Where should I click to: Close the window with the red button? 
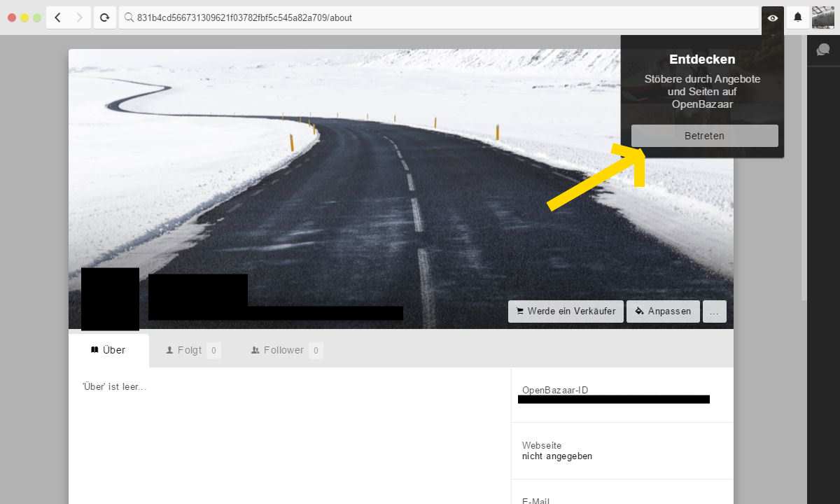(12, 17)
